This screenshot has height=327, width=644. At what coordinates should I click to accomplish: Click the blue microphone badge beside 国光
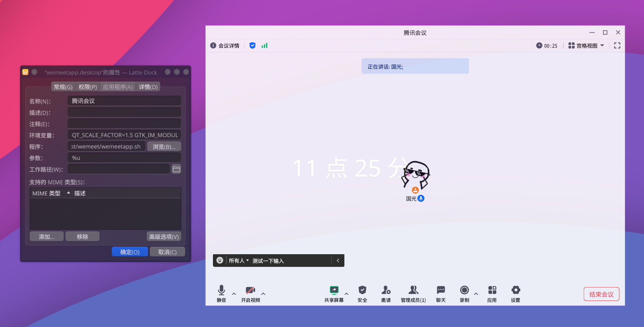(421, 198)
